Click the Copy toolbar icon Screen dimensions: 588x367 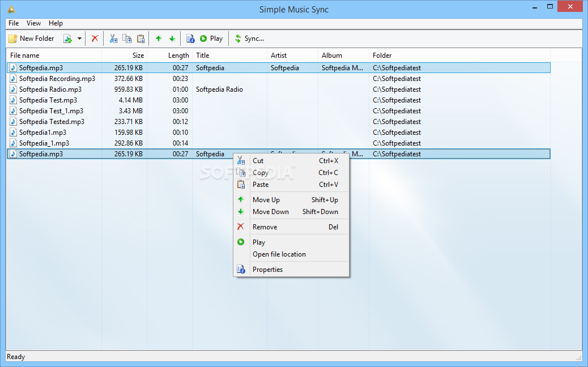click(x=127, y=39)
